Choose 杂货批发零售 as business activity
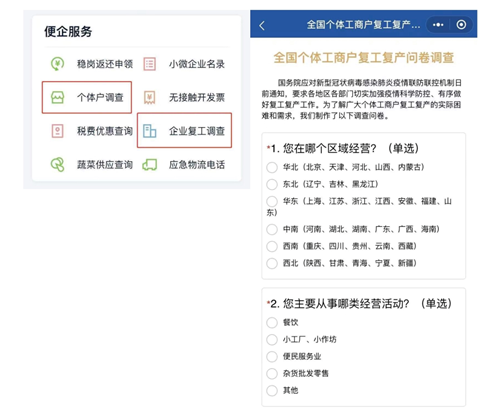Image resolution: width=500 pixels, height=415 pixels. coord(272,374)
